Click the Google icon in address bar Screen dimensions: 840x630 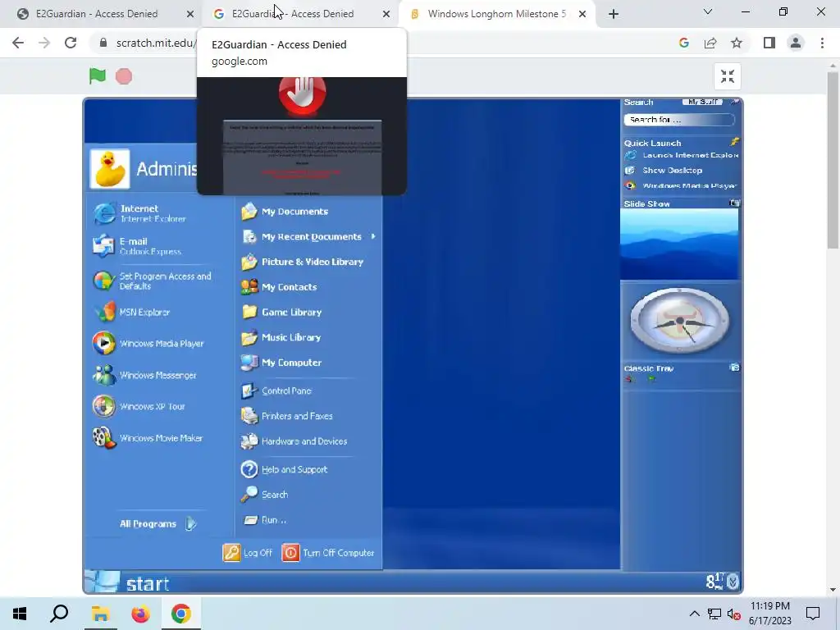point(683,43)
